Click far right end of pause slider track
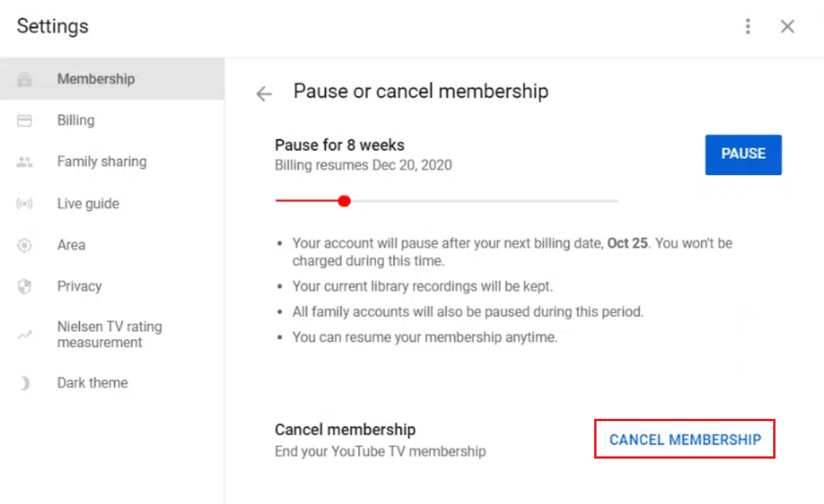Viewport: 824px width, 504px height. [616, 201]
